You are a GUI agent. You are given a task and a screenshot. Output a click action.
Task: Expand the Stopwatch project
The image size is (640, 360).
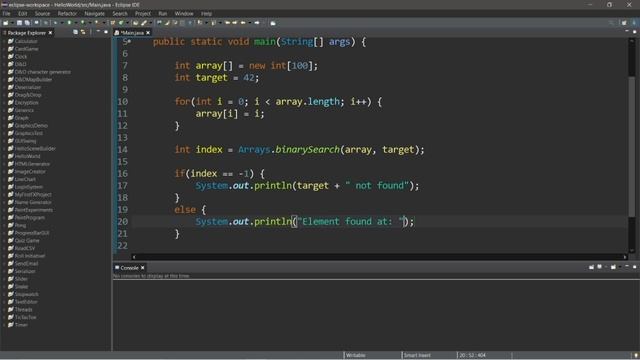[4, 294]
